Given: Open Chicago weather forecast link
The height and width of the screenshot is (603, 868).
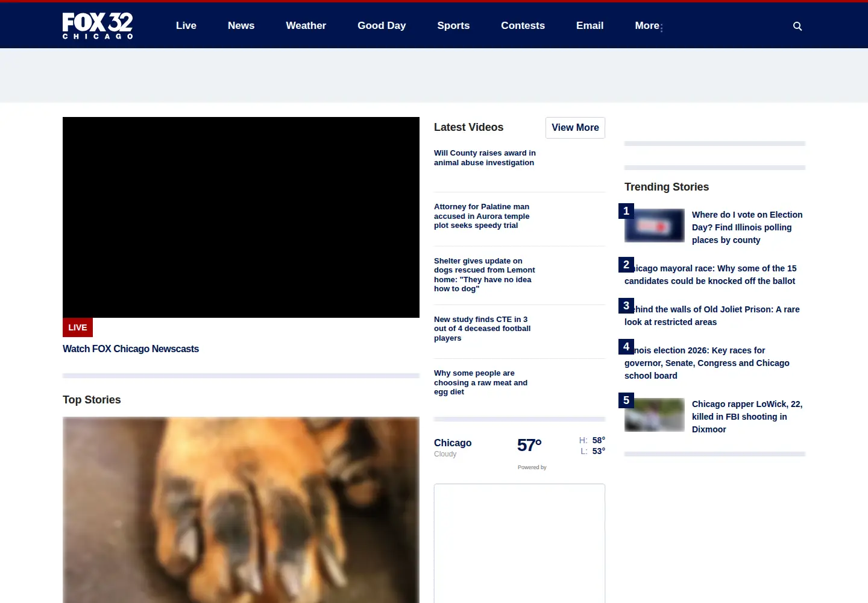Looking at the screenshot, I should click(453, 443).
